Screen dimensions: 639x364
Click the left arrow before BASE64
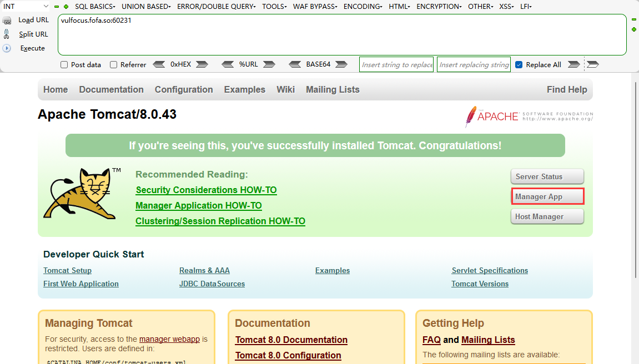[x=295, y=64]
